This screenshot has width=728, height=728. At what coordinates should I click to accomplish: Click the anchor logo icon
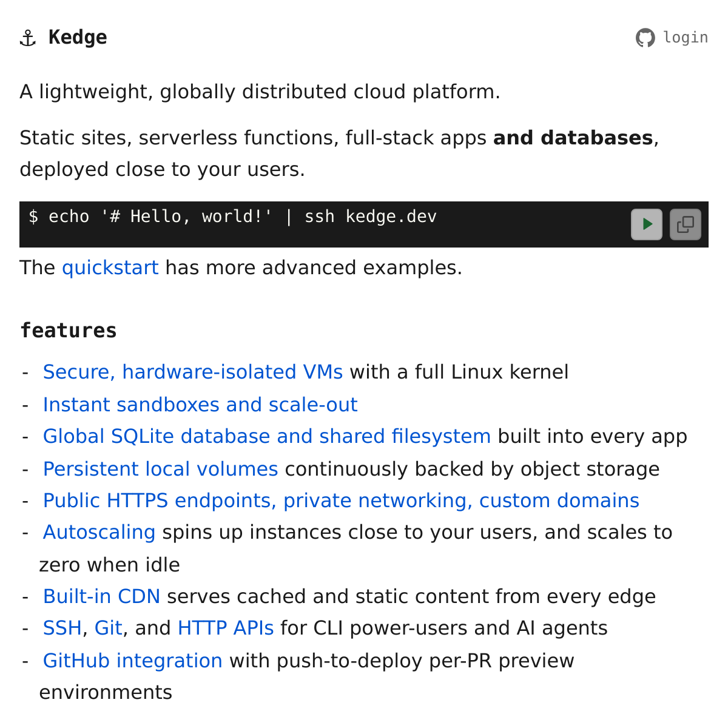(28, 38)
